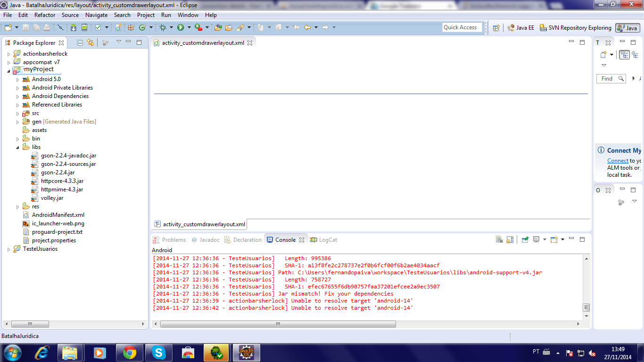
Task: Toggle Scroll Lock in Console
Action: pyautogui.click(x=510, y=239)
